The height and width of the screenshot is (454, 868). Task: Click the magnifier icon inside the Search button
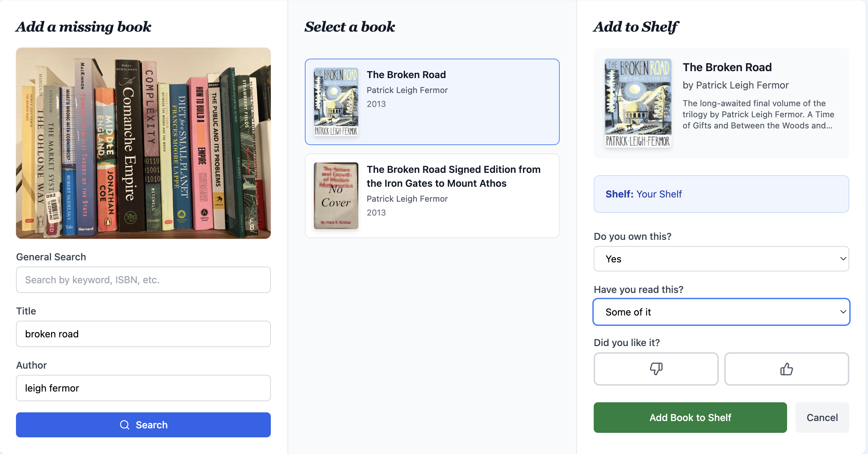(124, 425)
